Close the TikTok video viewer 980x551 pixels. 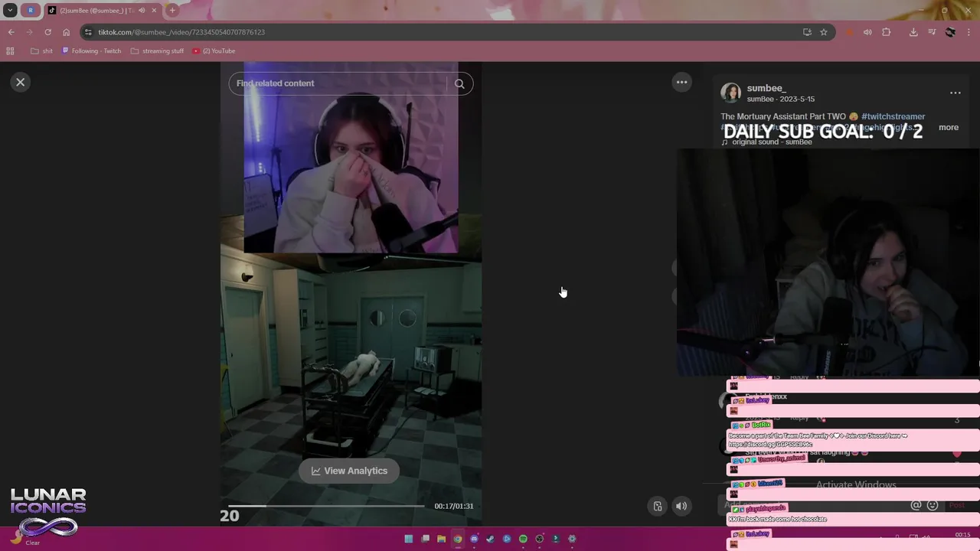[21, 82]
